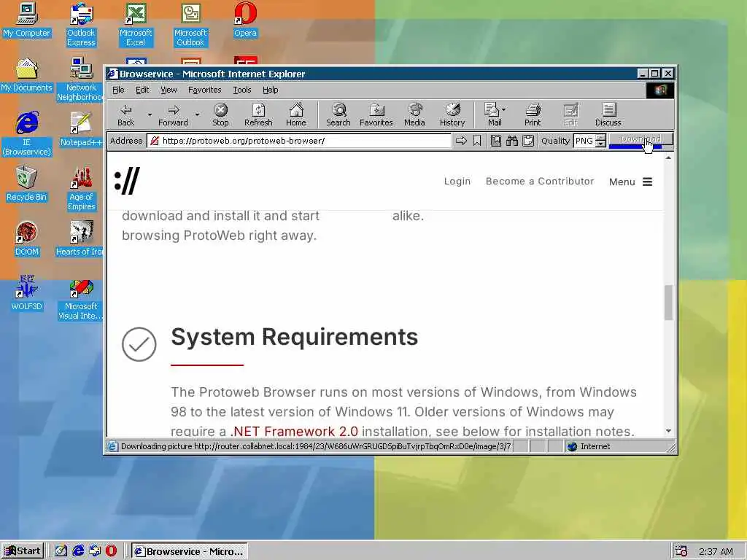The image size is (747, 560).
Task: Select the DOOM desktop shortcut
Action: point(26,238)
